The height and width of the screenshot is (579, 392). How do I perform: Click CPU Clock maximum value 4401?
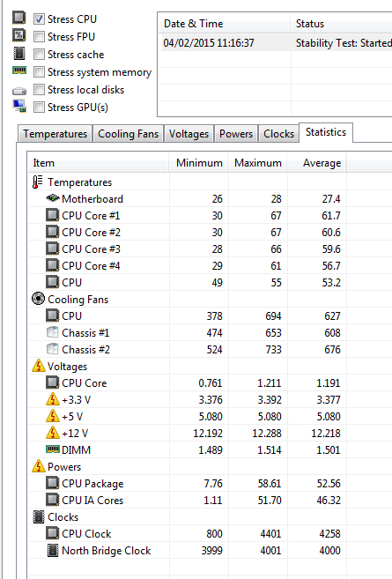tap(270, 533)
